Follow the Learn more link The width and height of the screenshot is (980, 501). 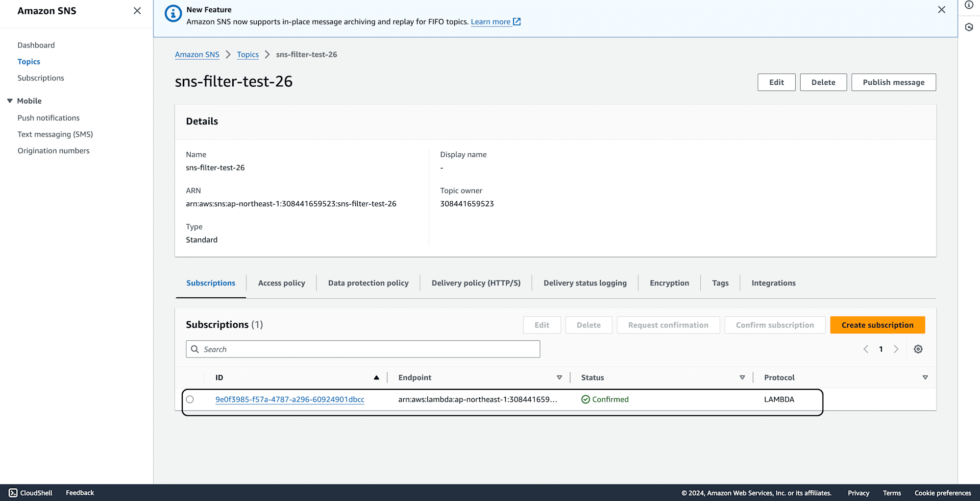[x=490, y=22]
